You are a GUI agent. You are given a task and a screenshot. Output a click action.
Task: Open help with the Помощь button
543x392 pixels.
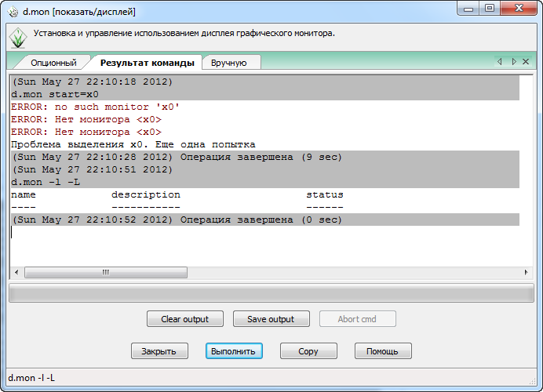coord(383,351)
